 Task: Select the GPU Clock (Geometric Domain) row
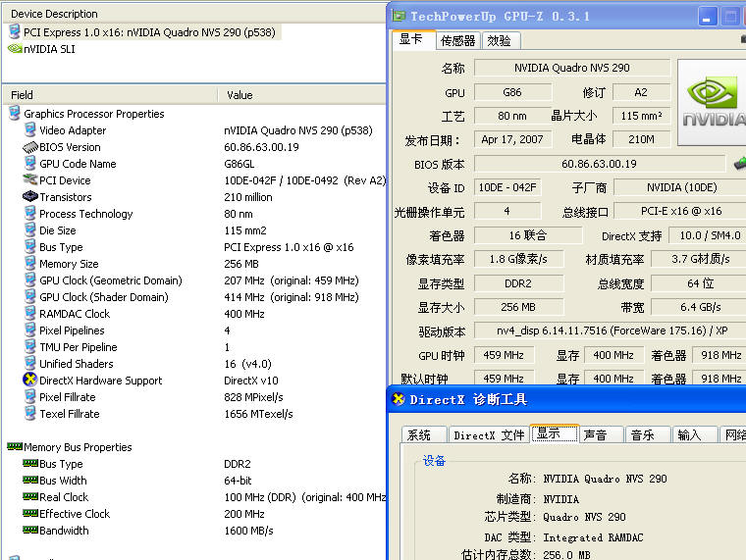[195, 280]
